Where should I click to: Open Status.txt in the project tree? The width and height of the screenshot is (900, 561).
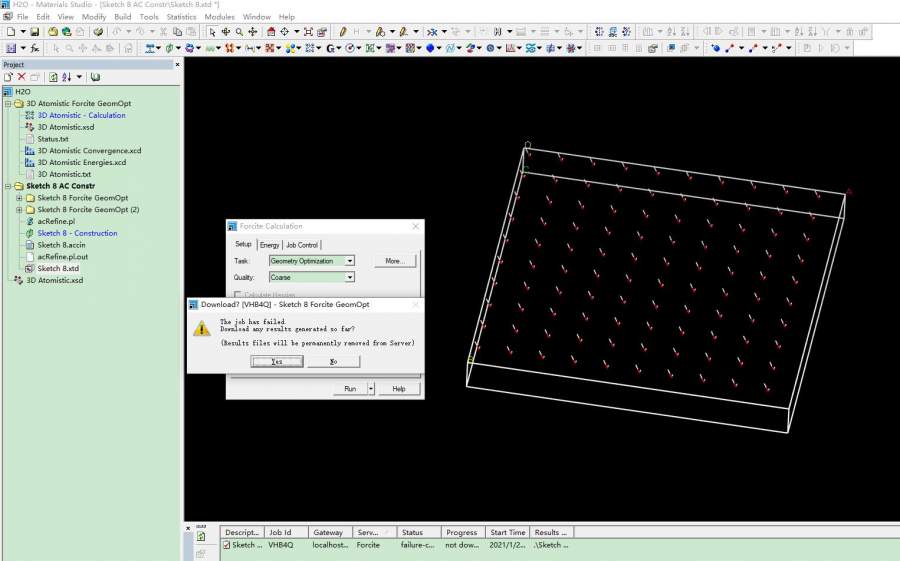click(x=52, y=139)
